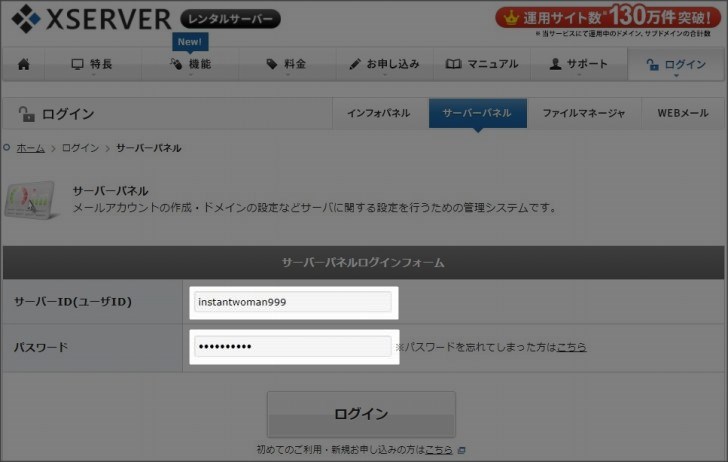
Task: Open the マニュアル manual page
Action: point(482,64)
